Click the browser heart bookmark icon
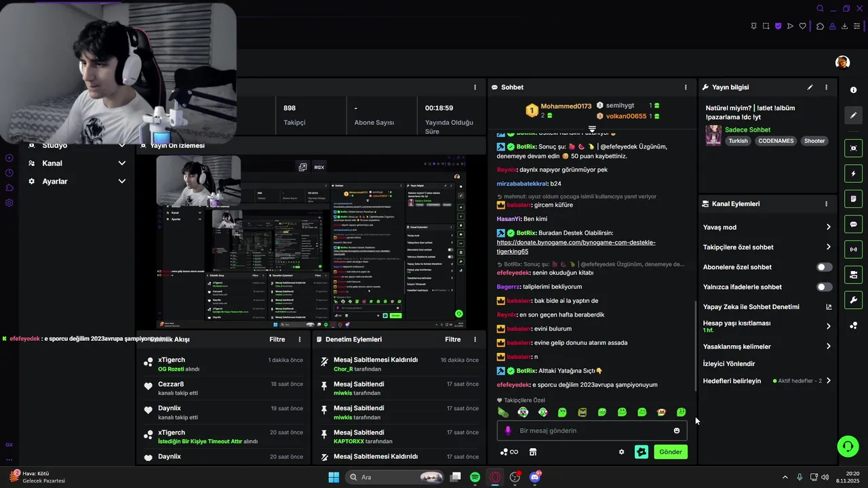 [x=803, y=26]
